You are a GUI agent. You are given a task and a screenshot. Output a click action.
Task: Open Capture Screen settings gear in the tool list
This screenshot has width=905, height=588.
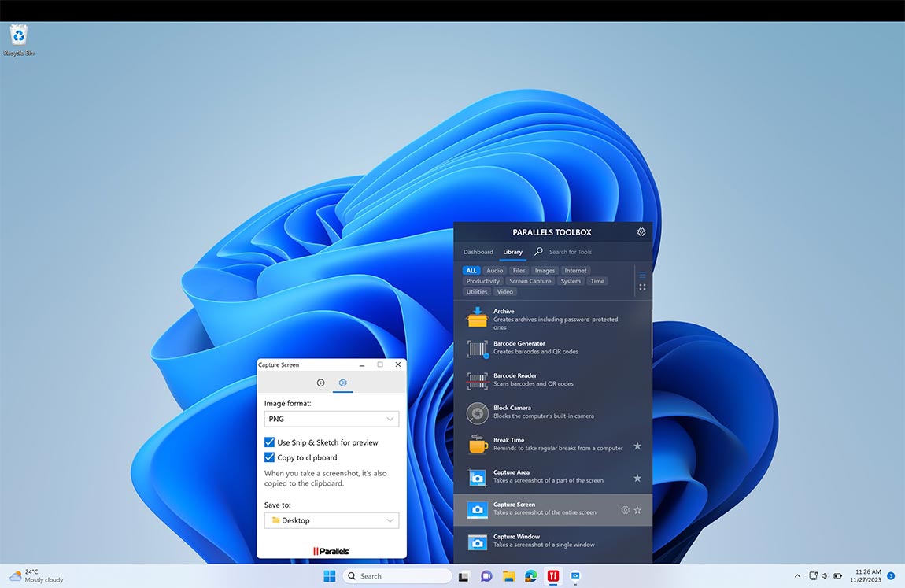(625, 509)
